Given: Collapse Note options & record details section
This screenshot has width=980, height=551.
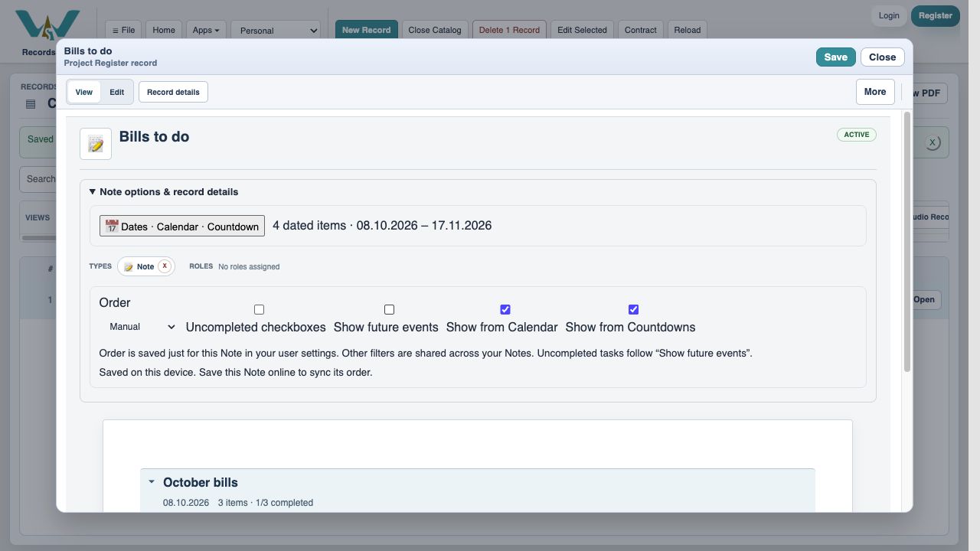Looking at the screenshot, I should pyautogui.click(x=164, y=192).
